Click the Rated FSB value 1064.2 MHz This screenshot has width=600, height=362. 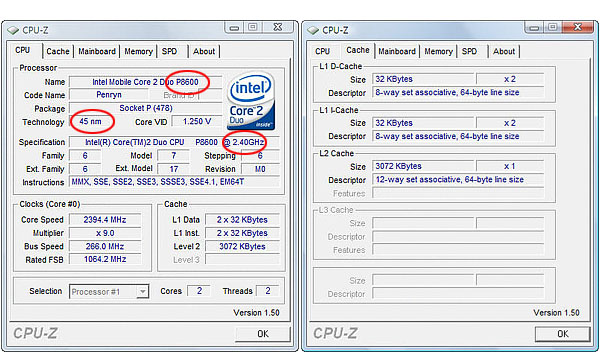[105, 259]
